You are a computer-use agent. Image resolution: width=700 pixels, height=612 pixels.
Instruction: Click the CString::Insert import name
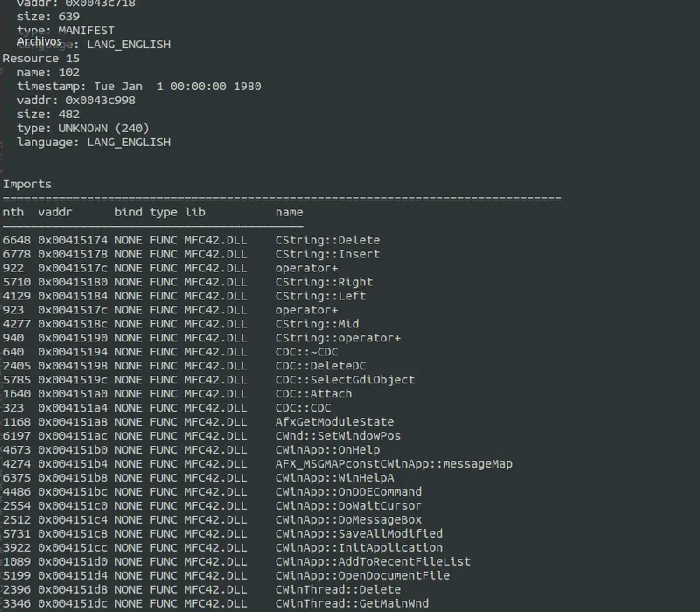click(x=327, y=254)
